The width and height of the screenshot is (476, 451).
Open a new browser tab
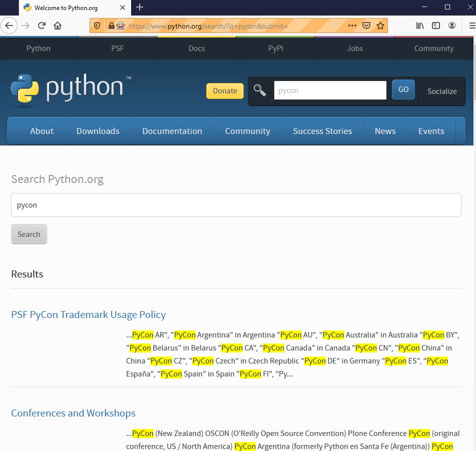(140, 7)
